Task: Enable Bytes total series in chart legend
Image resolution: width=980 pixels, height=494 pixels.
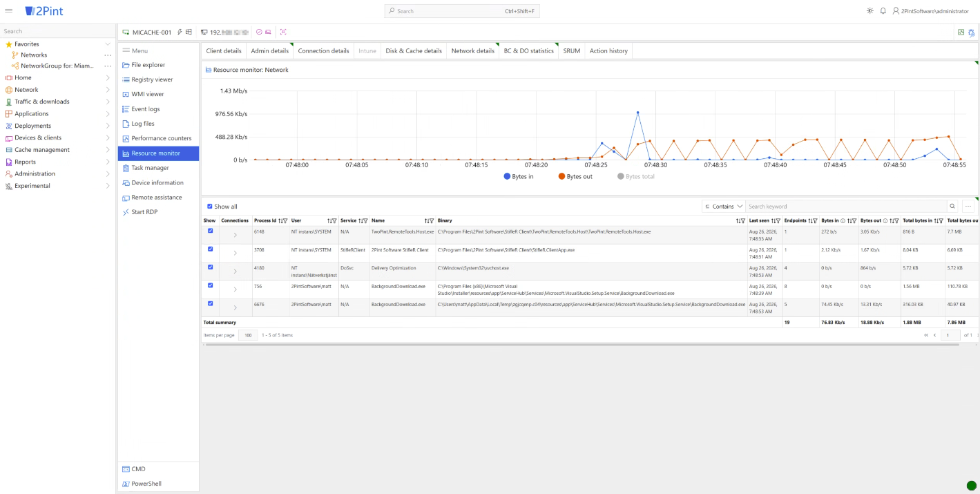Action: pyautogui.click(x=635, y=176)
